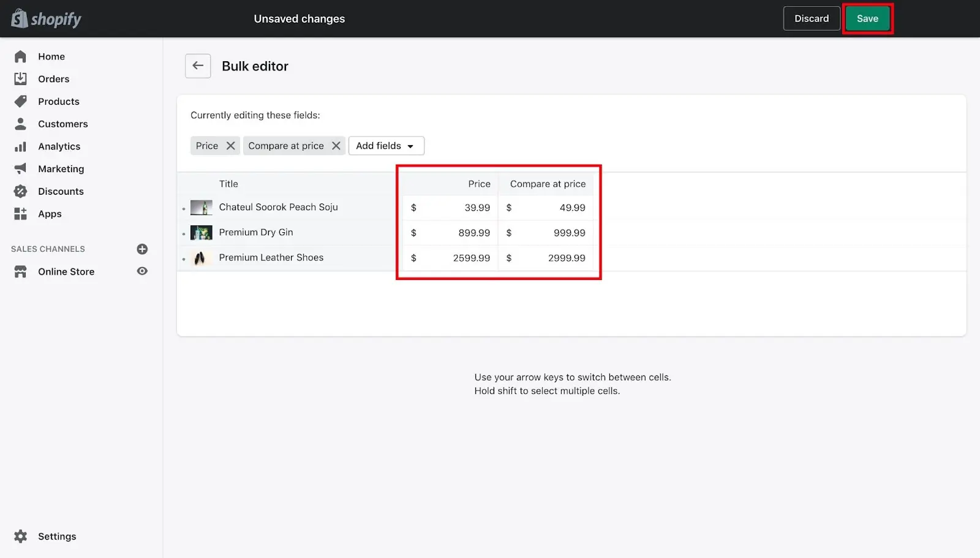The width and height of the screenshot is (980, 558).
Task: Open Orders via its inbox icon
Action: (x=20, y=79)
